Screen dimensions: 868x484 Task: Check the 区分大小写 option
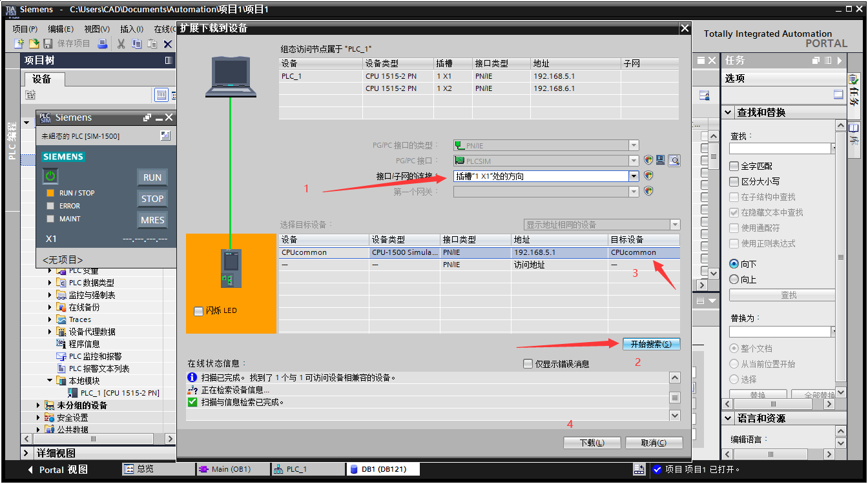734,181
